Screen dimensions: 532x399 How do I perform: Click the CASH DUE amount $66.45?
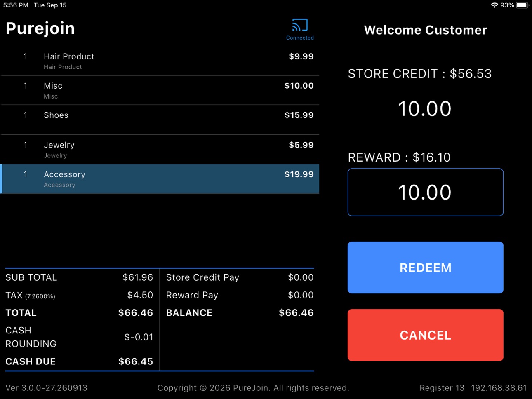coord(136,361)
